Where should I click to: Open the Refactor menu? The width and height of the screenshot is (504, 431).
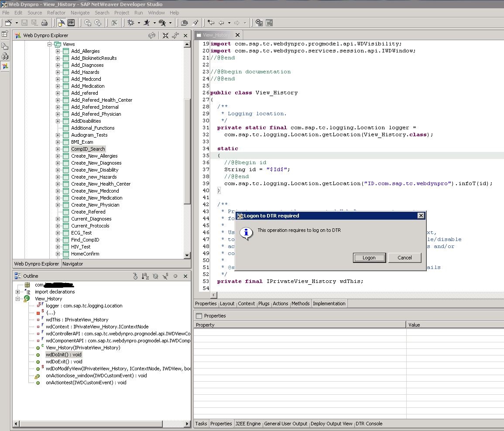[x=56, y=13]
